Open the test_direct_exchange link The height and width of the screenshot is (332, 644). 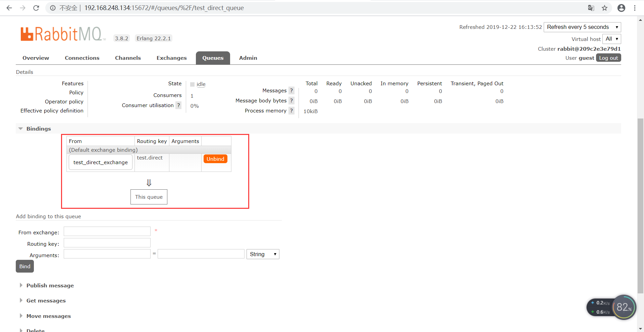coord(101,162)
